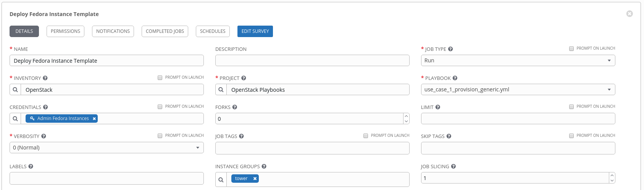Open the Verbosity dropdown
Screen dimensions: 644x190
tap(107, 148)
